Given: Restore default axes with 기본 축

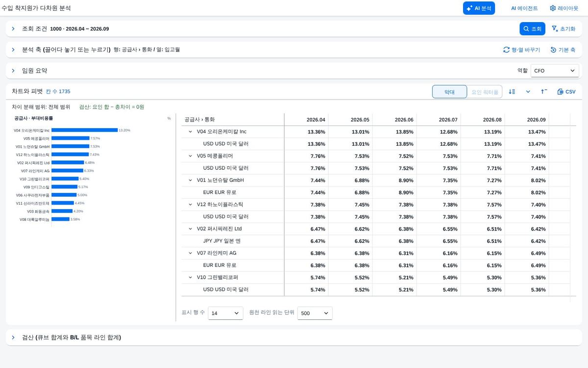Looking at the screenshot, I should [x=563, y=50].
